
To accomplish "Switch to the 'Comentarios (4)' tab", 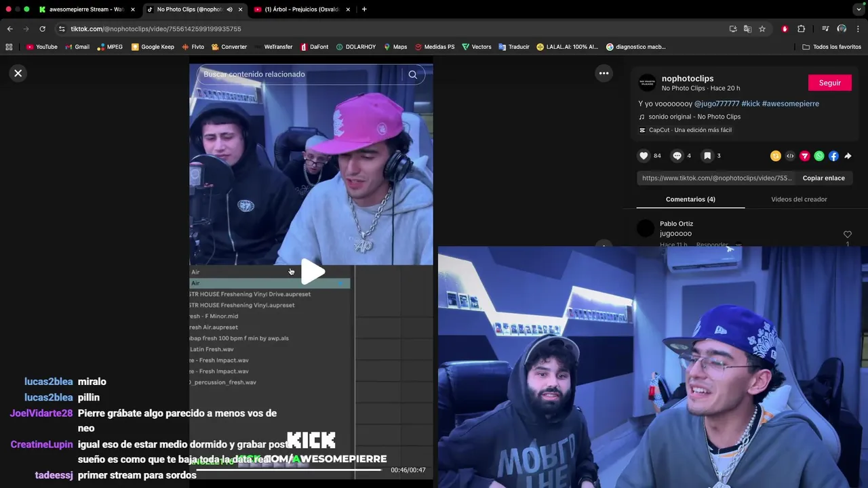I will click(x=690, y=199).
